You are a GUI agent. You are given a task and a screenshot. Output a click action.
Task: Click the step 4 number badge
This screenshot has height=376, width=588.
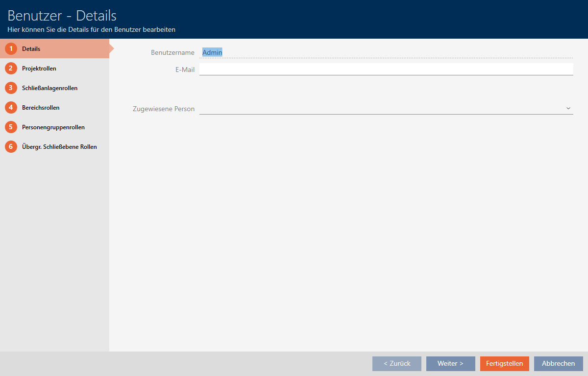tap(11, 108)
